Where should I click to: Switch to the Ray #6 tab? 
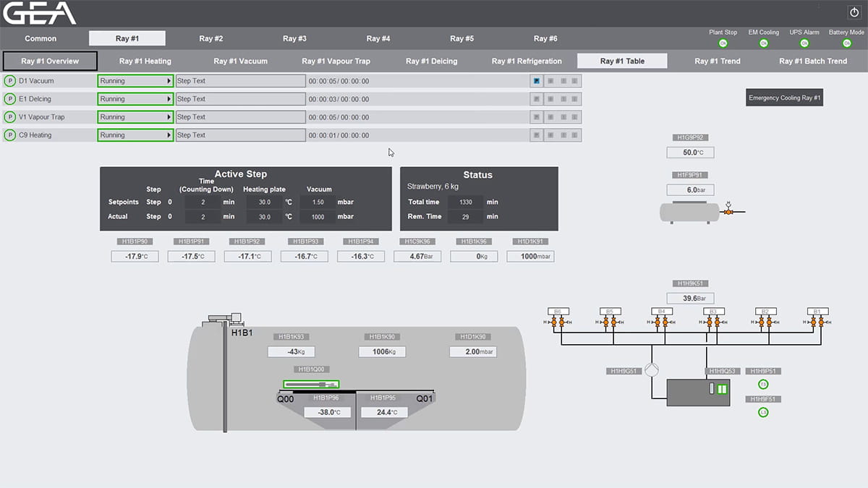(545, 38)
